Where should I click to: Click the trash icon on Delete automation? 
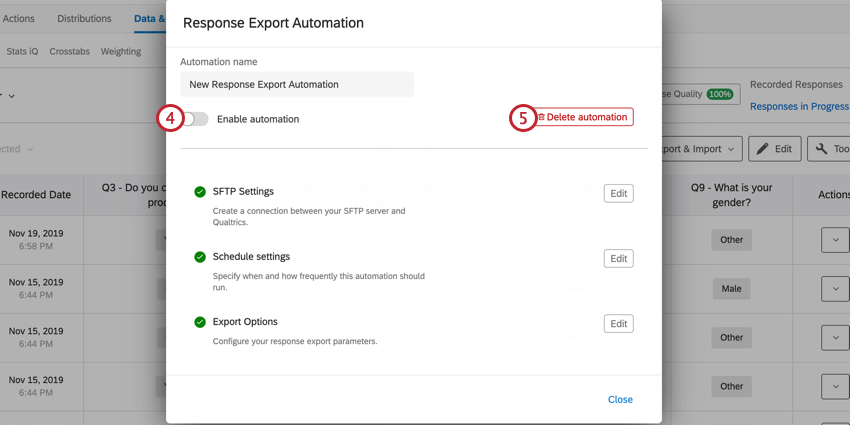[x=541, y=117]
